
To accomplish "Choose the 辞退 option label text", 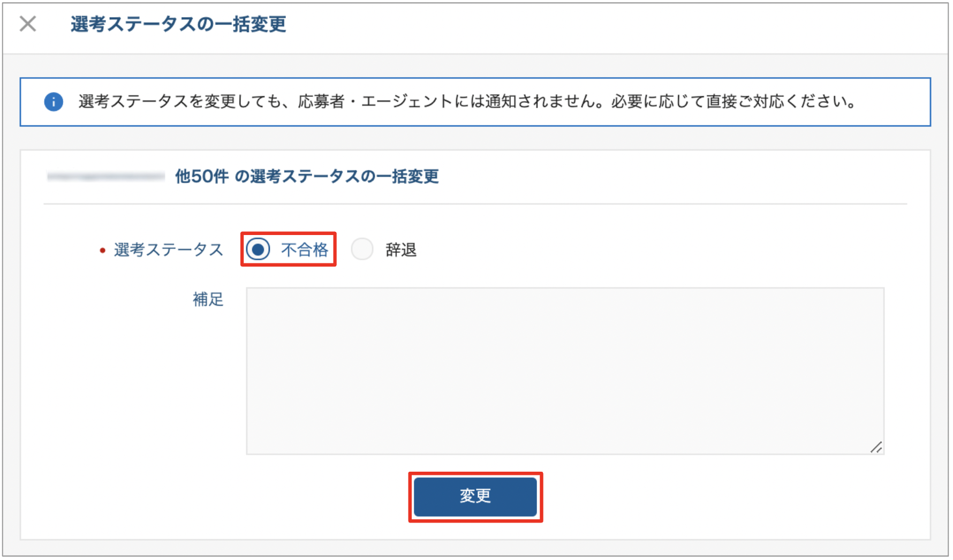I will (x=401, y=249).
